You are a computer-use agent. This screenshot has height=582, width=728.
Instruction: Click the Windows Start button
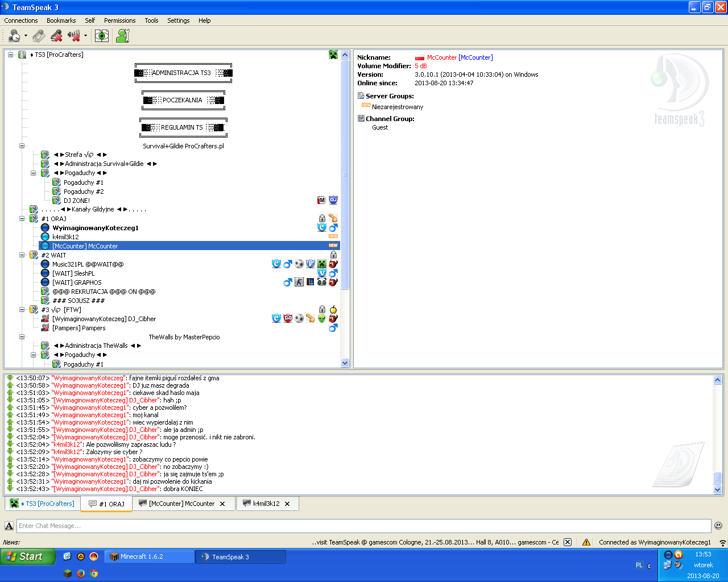click(x=28, y=556)
